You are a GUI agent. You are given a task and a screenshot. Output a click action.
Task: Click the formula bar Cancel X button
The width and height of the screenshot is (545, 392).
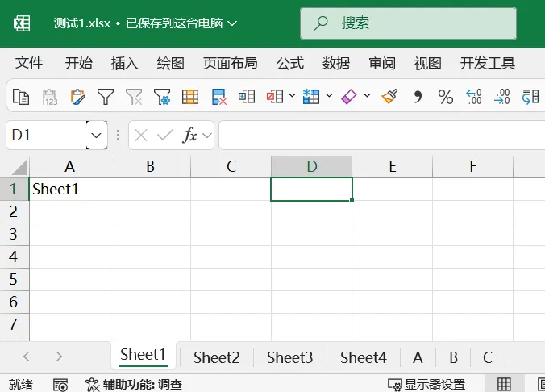[x=141, y=135]
